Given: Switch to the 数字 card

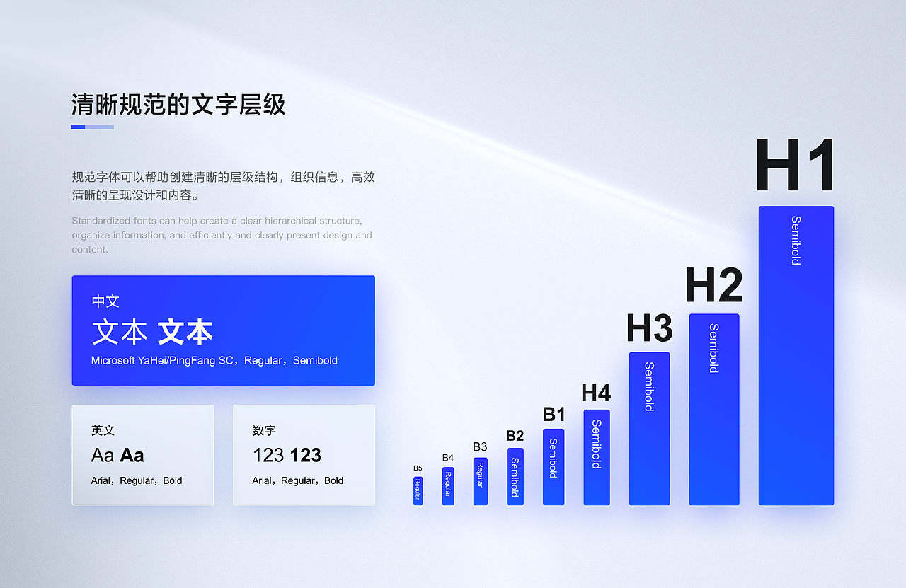Looking at the screenshot, I should pos(304,454).
